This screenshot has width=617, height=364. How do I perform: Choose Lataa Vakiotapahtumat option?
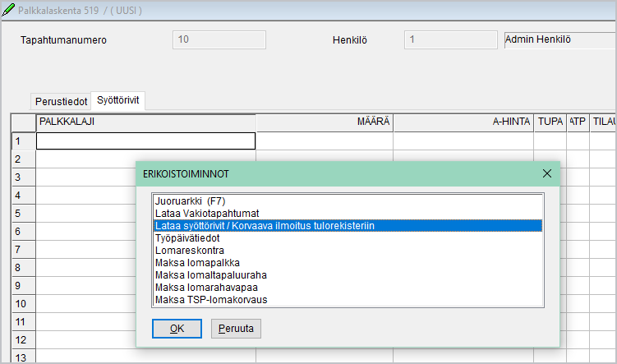click(x=200, y=213)
